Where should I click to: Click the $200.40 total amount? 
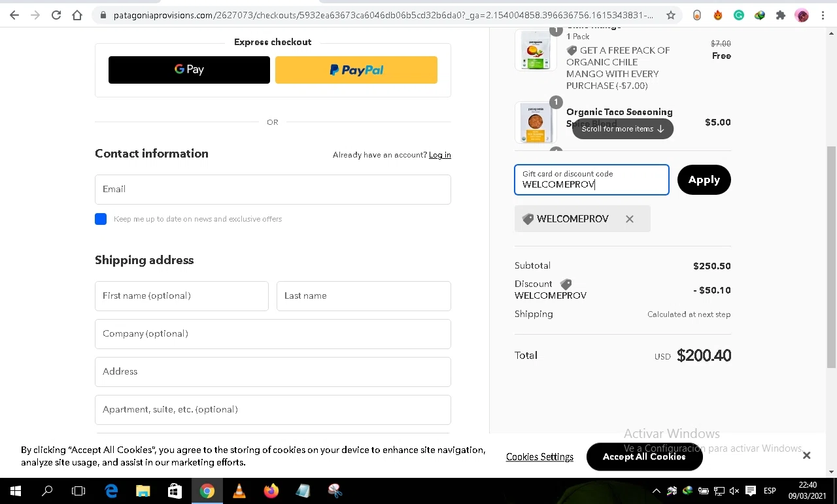tap(704, 356)
